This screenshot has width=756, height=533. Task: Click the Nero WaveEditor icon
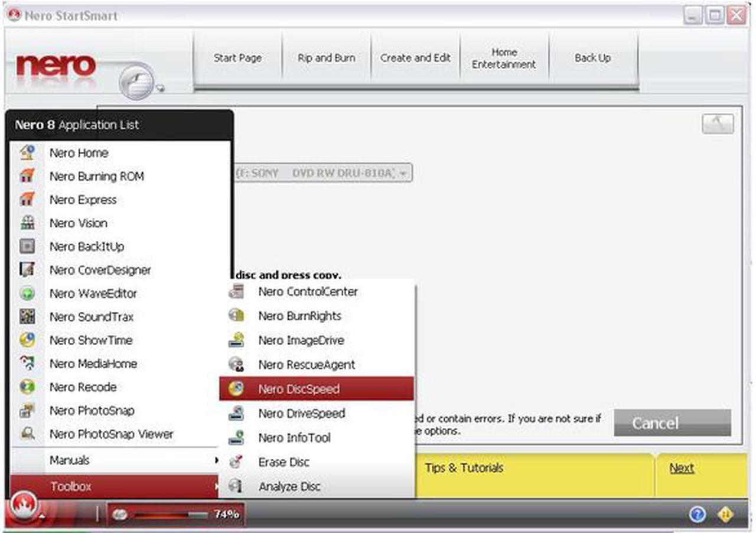click(x=27, y=293)
